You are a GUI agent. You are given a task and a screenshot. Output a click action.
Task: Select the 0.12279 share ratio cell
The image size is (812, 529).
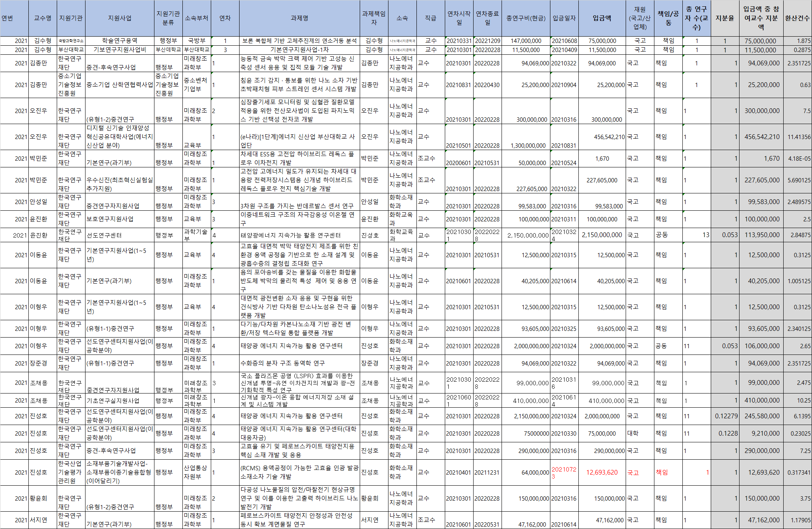[726, 416]
